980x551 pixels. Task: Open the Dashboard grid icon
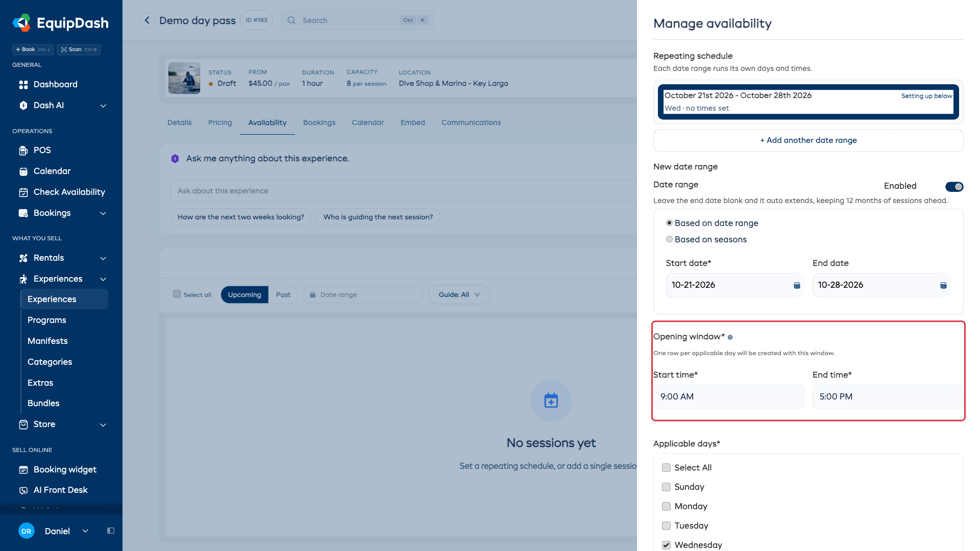pyautogui.click(x=23, y=85)
